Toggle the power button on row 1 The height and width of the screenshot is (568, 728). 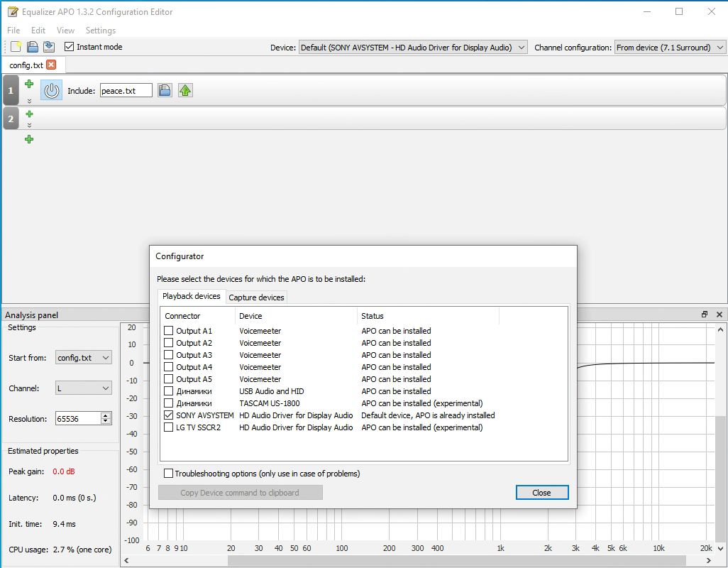(51, 90)
